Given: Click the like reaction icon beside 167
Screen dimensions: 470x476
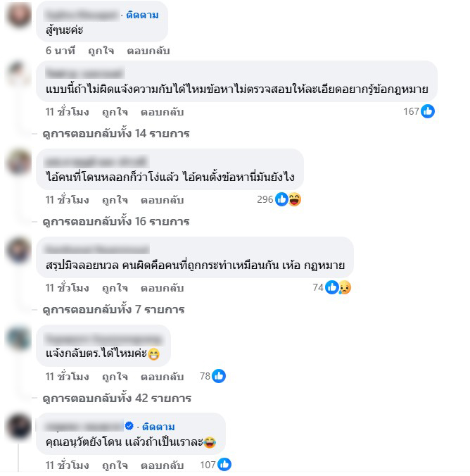Looking at the screenshot, I should click(428, 111).
